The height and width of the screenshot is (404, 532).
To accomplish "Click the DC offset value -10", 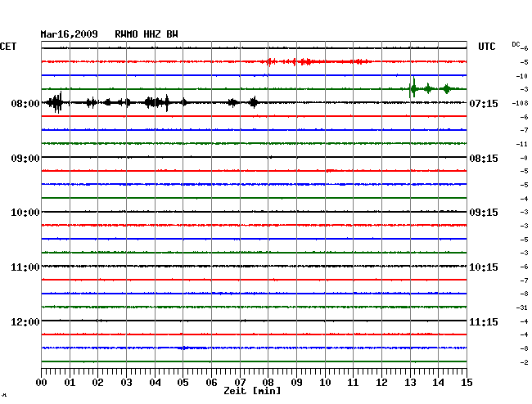I will click(522, 76).
